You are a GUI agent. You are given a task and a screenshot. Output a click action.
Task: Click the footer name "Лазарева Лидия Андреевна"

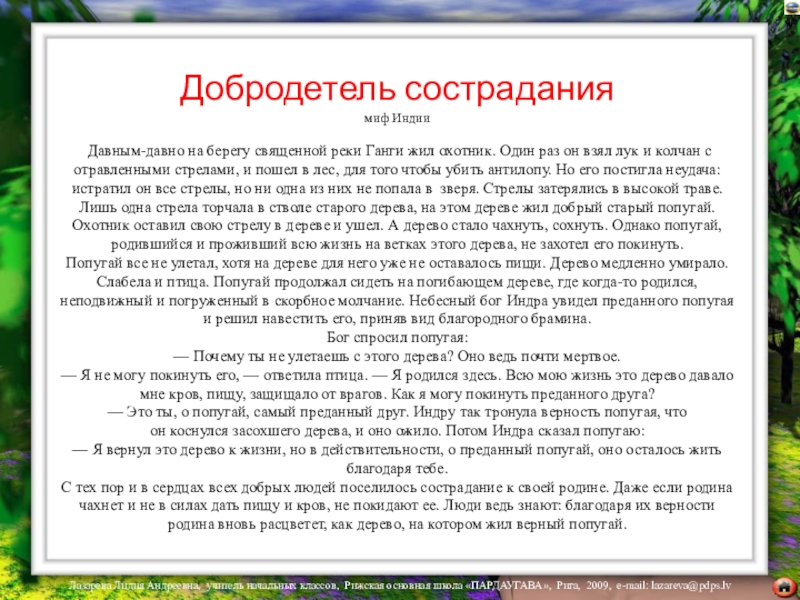pos(133,586)
